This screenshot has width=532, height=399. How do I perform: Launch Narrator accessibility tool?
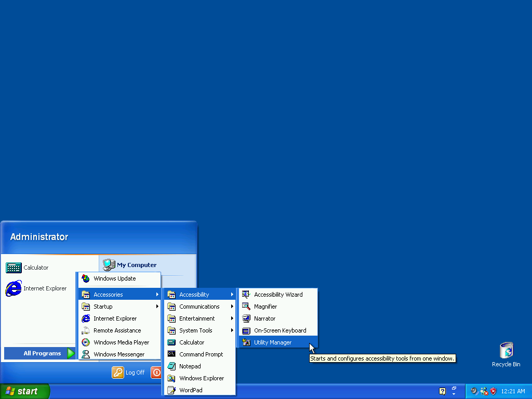coord(264,318)
